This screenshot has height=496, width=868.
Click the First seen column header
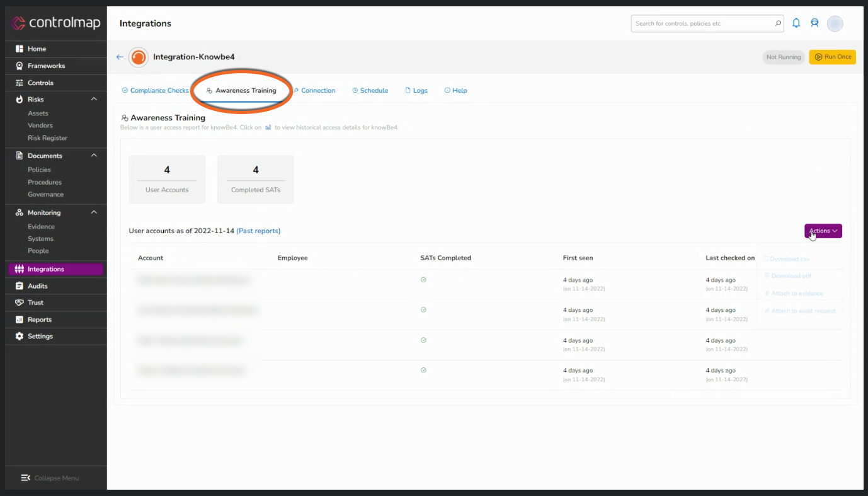[x=578, y=258]
